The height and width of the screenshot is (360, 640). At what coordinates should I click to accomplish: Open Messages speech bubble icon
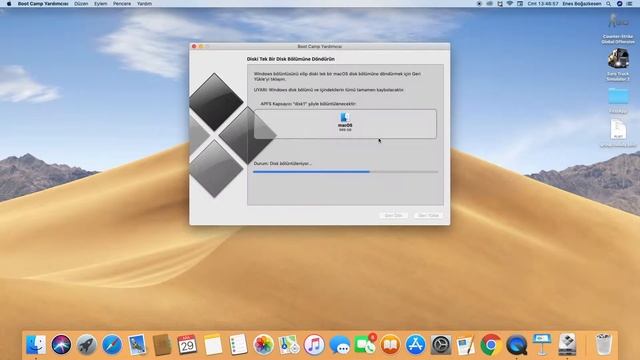point(340,345)
